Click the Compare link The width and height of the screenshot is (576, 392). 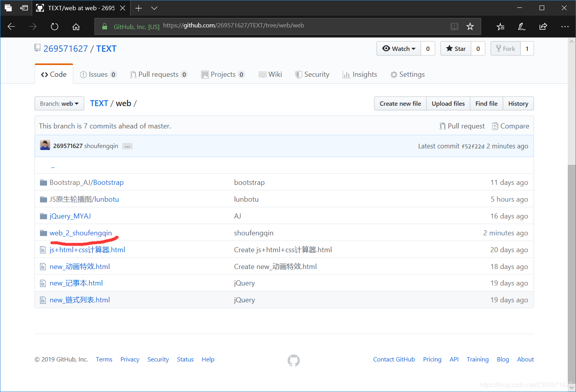pyautogui.click(x=511, y=126)
